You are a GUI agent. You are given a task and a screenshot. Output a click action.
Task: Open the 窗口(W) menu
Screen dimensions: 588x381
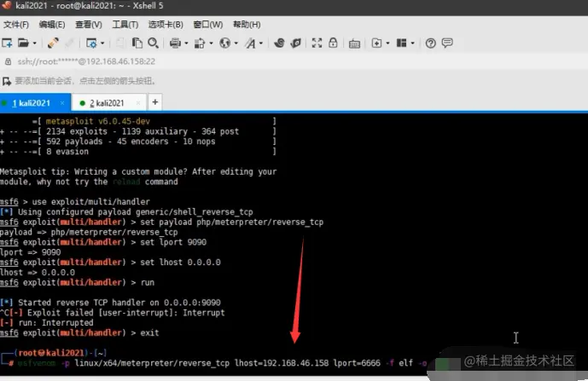coord(207,25)
